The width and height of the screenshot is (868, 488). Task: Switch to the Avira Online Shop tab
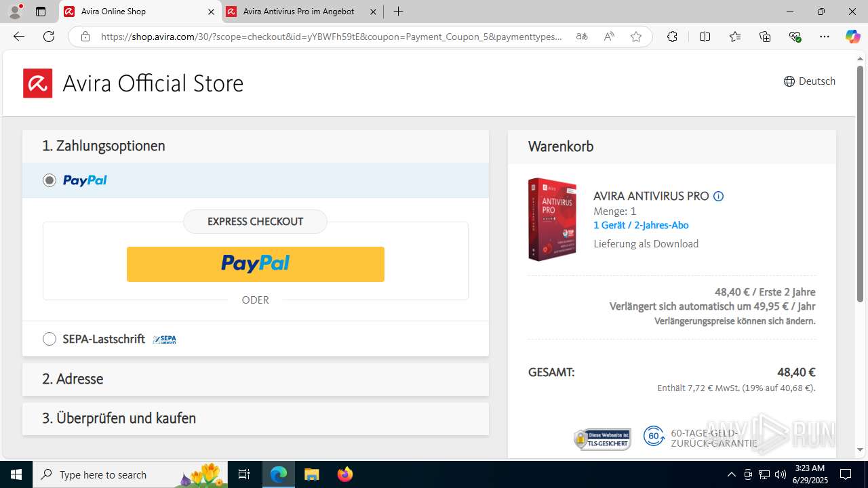(139, 12)
